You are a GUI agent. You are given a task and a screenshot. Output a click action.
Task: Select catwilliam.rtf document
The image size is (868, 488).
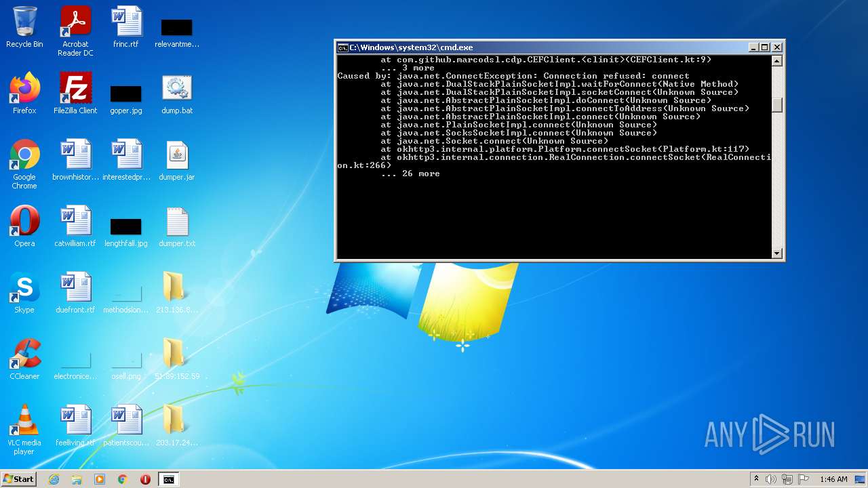point(75,226)
